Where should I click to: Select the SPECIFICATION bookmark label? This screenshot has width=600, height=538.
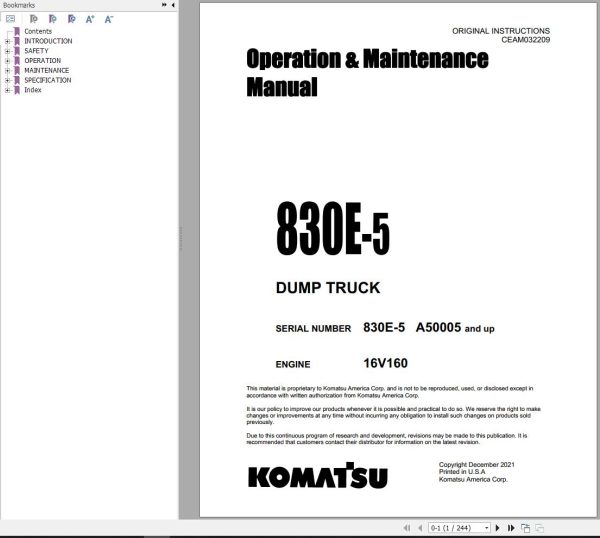(x=48, y=80)
